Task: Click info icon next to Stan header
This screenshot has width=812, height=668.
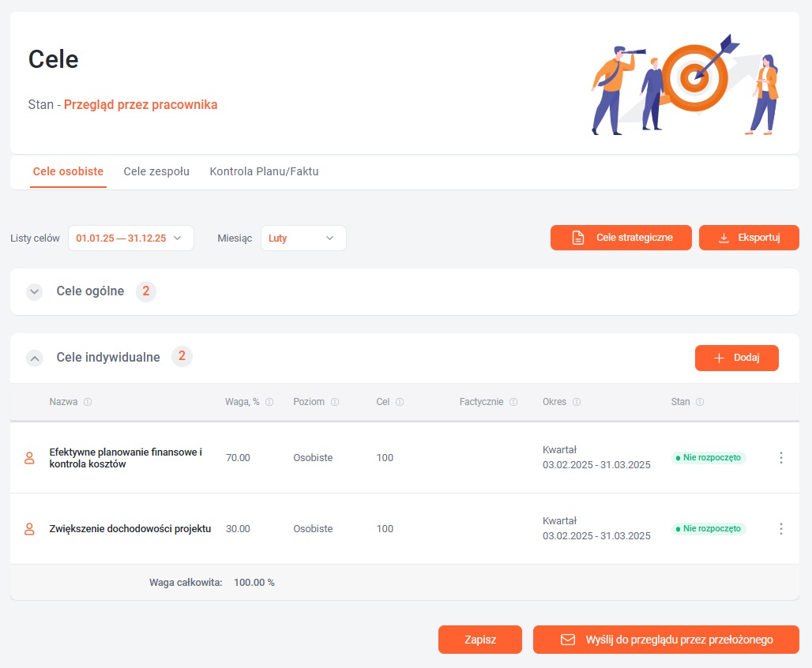Action: click(700, 402)
